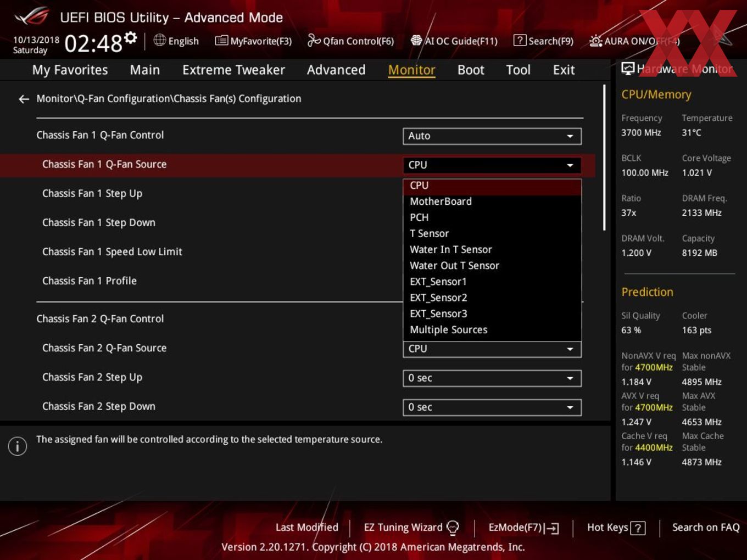Screen dimensions: 747x560
Task: Click the clock settings gear icon
Action: coord(130,37)
